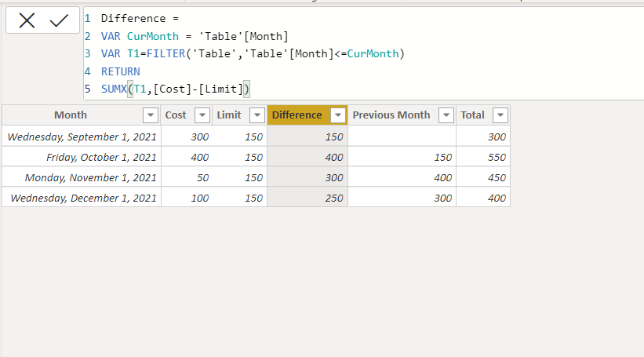Screen dimensions: 644x357
Task: Click the RETURN keyword in the formula
Action: tap(120, 71)
